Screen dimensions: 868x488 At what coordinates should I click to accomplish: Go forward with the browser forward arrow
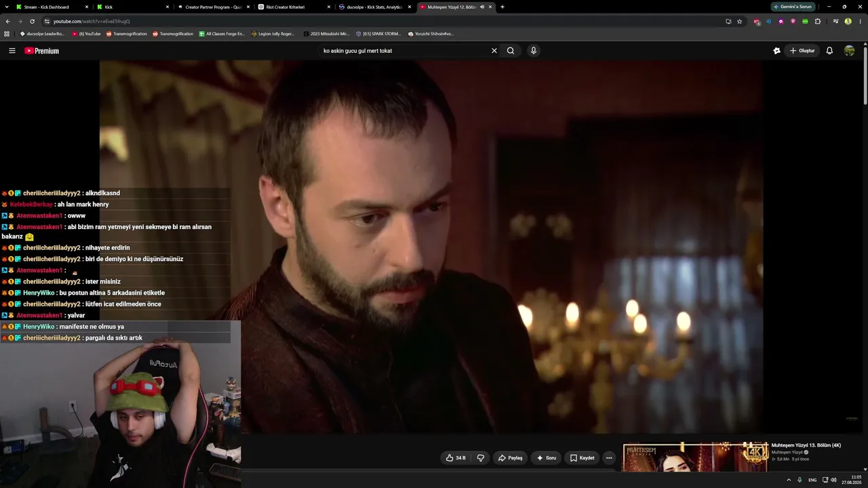click(20, 21)
